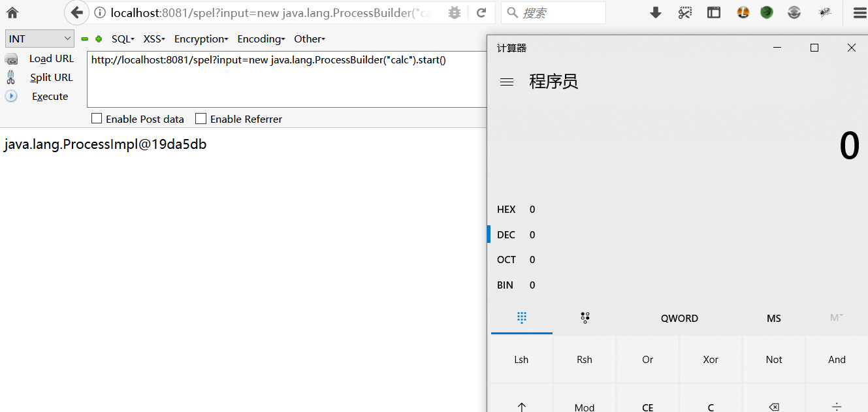
Task: Click the Lsh key
Action: (x=521, y=359)
